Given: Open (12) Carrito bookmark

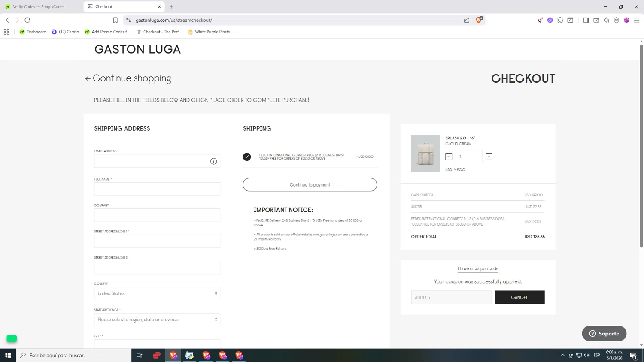Looking at the screenshot, I should point(65,32).
